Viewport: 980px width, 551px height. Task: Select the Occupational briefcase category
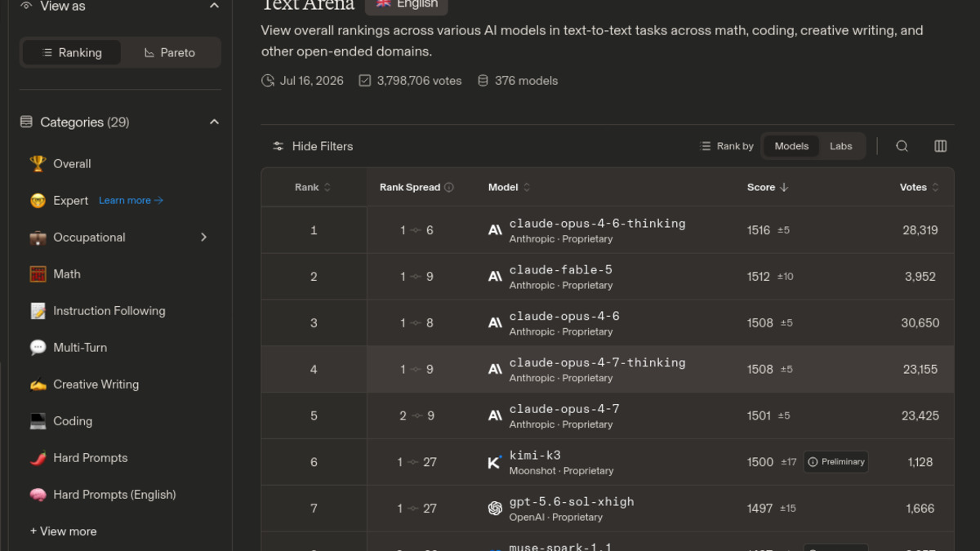click(x=38, y=237)
